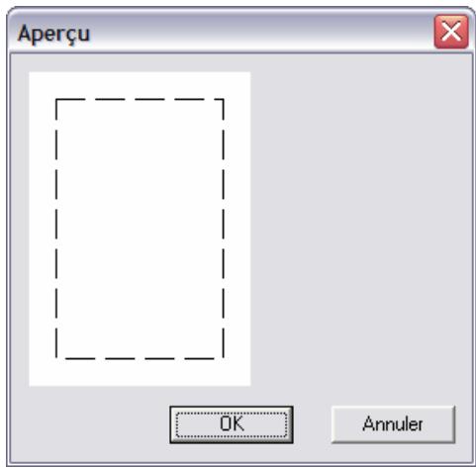The height and width of the screenshot is (468, 476).
Task: Click the white margin above the dashed rectangle
Action: tap(140, 85)
